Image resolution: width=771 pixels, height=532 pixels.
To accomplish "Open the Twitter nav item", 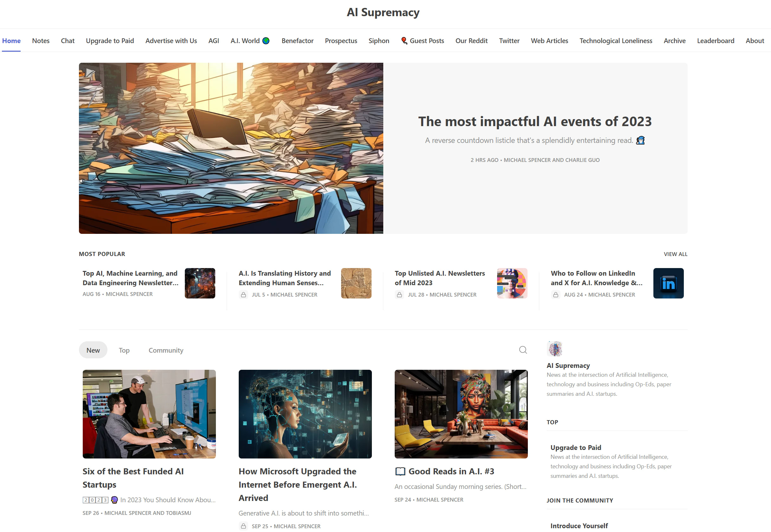I will click(509, 41).
